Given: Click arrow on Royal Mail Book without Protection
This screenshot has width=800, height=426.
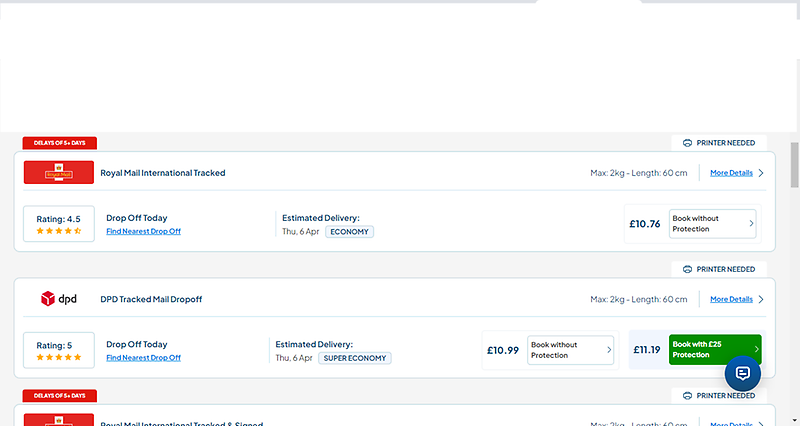Looking at the screenshot, I should click(751, 224).
